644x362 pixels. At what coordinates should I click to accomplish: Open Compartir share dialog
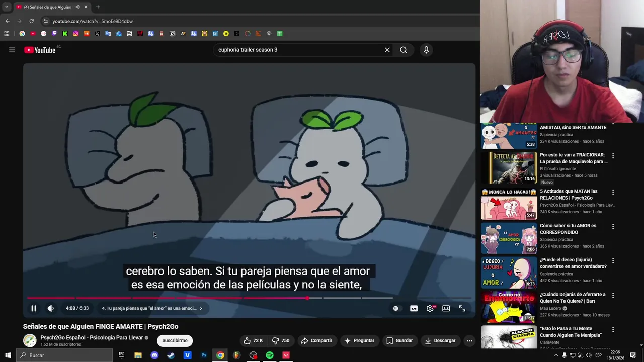pos(316,340)
